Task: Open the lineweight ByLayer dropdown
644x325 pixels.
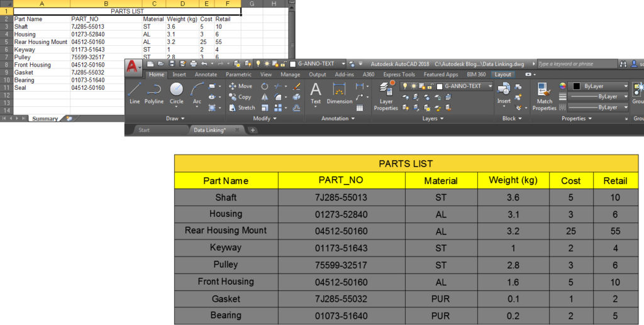Action: (x=597, y=97)
